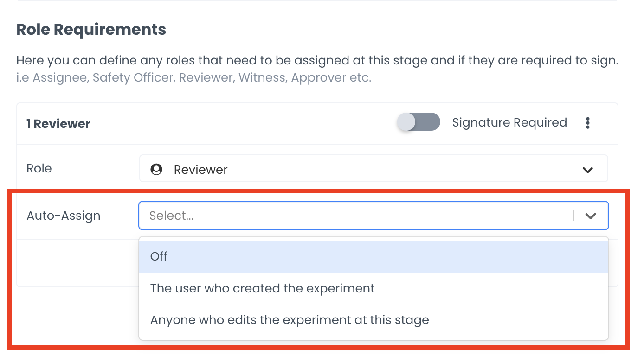Toggle the Signature Required switch

click(419, 122)
